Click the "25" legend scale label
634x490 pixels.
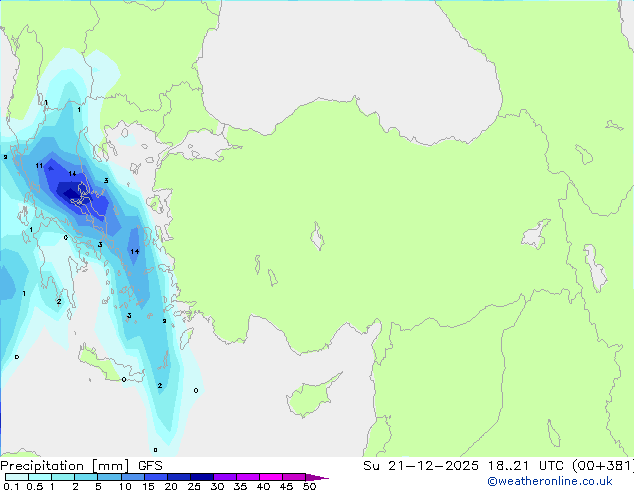(194, 486)
